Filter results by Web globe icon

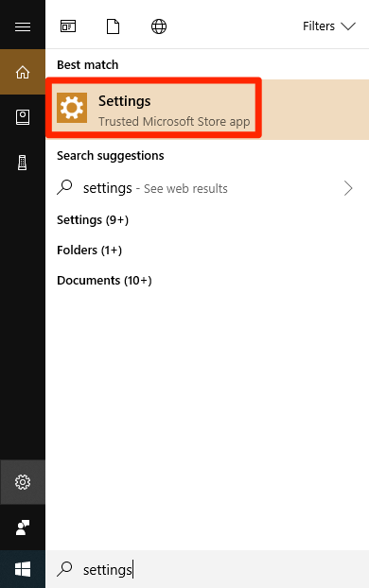159,26
